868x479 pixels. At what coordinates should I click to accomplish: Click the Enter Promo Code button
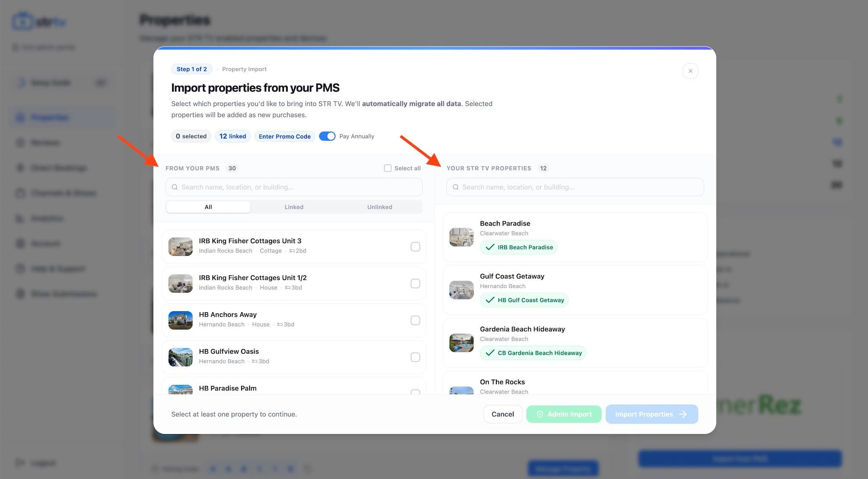(285, 136)
